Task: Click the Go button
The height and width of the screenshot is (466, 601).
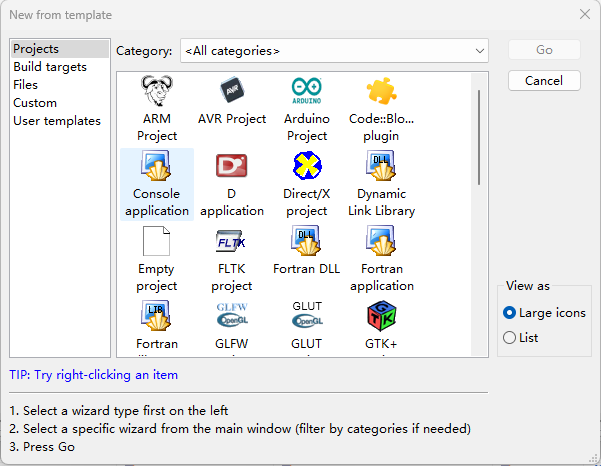Action: click(x=544, y=50)
